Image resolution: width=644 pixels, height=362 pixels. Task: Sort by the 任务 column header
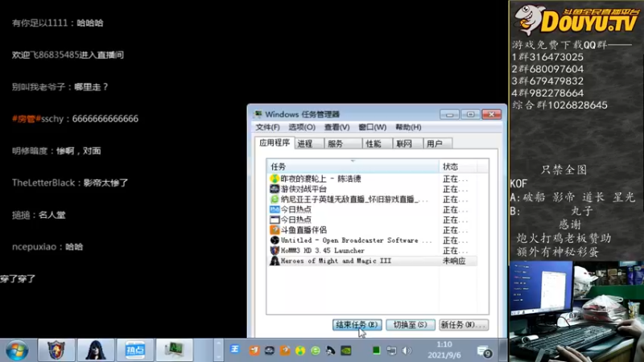pyautogui.click(x=353, y=167)
